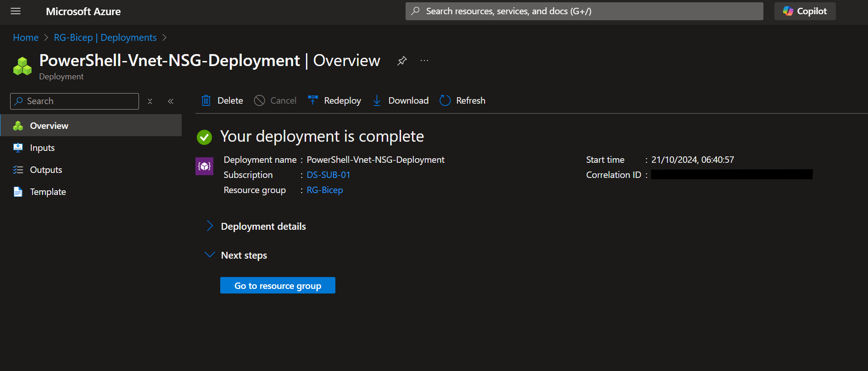Screen dimensions: 868x371
Task: Collapse the left sidebar with double chevron
Action: click(x=171, y=101)
